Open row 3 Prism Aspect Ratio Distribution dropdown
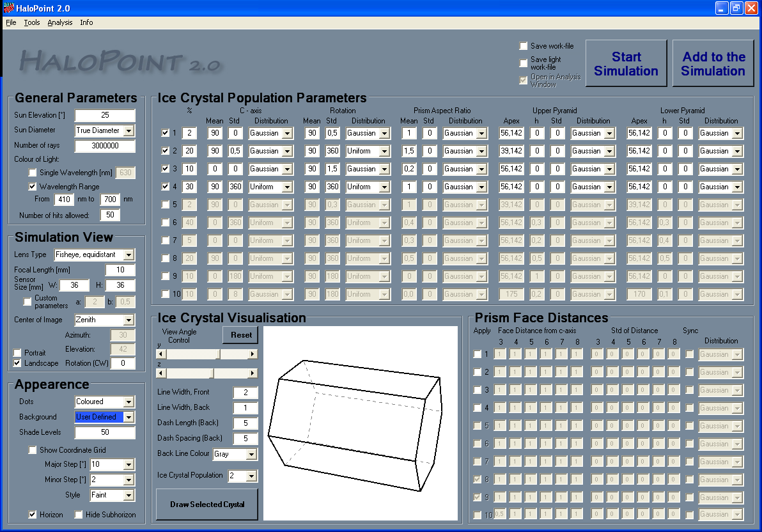Viewport: 762px width, 532px height. [481, 169]
